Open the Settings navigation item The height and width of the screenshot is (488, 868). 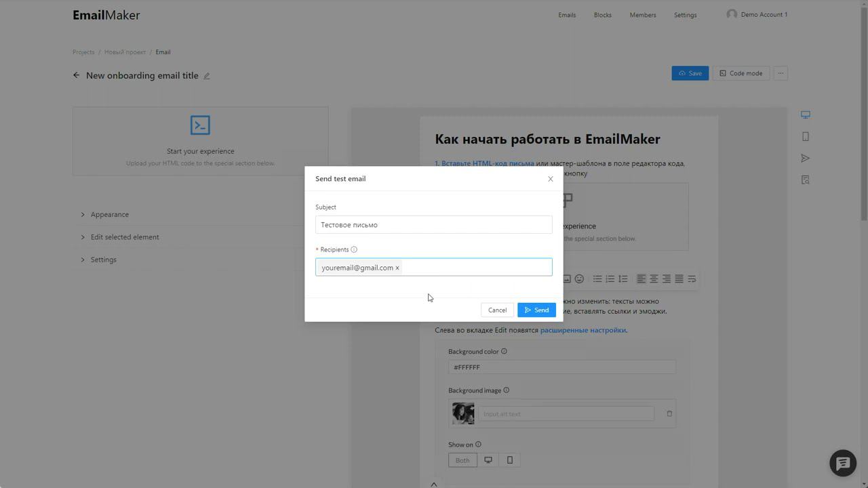point(686,15)
